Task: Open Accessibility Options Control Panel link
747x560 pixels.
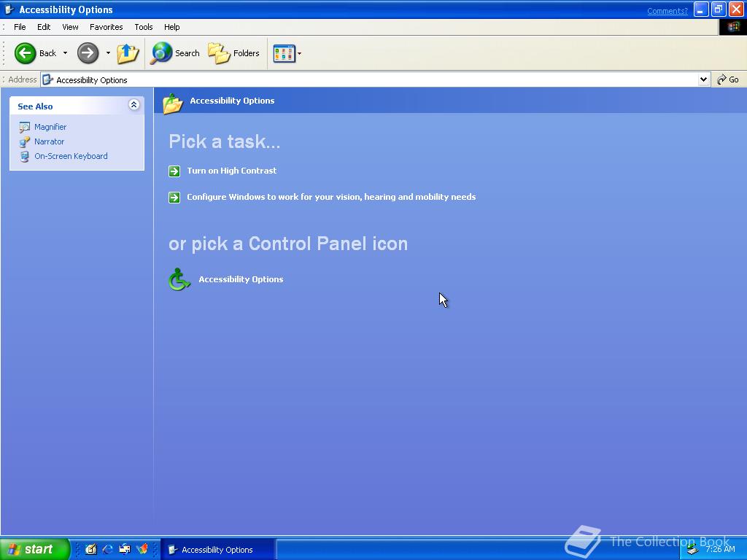Action: pyautogui.click(x=241, y=279)
